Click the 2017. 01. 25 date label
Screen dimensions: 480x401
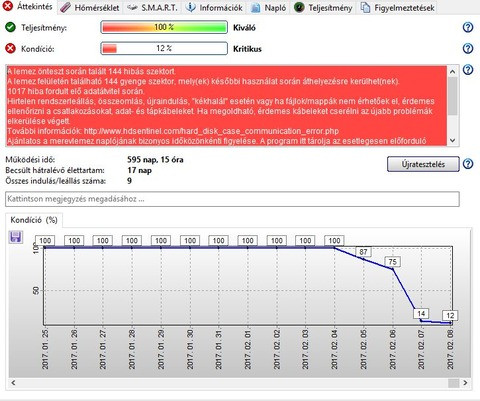(x=45, y=349)
